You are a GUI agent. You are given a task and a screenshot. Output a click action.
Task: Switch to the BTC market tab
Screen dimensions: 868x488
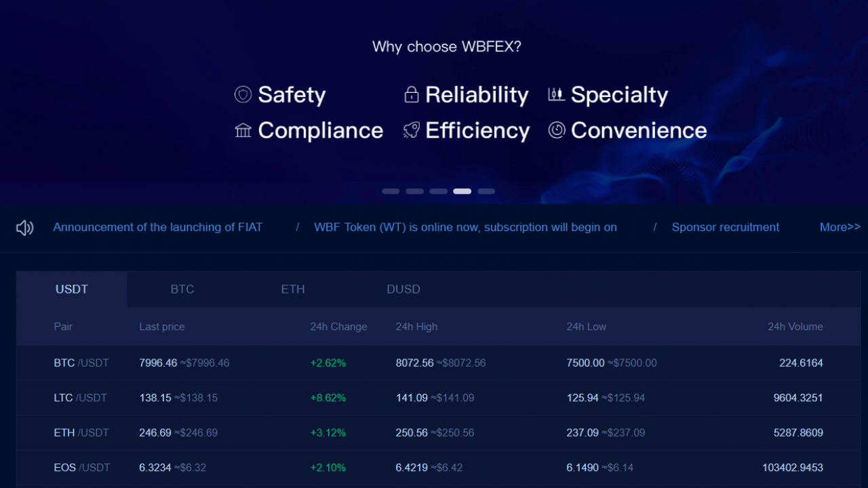[182, 289]
